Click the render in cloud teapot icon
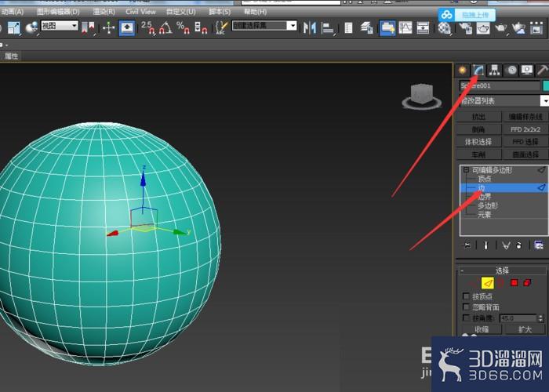 [x=519, y=27]
